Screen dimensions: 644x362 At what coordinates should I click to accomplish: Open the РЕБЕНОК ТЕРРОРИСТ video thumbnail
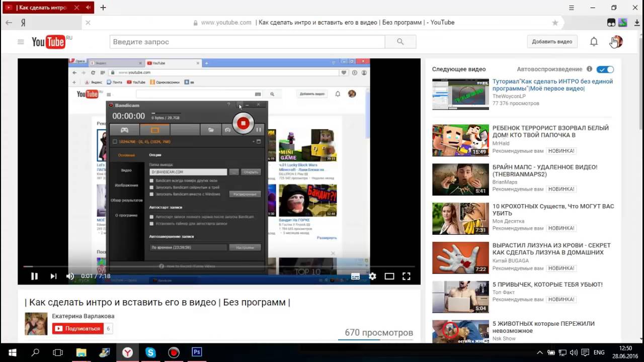point(460,140)
